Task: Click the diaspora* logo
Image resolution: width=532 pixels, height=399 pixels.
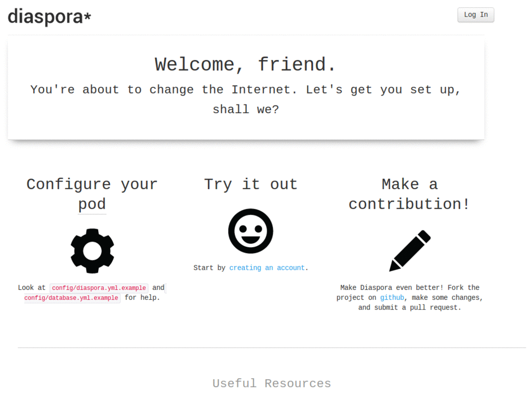Action: pos(49,17)
